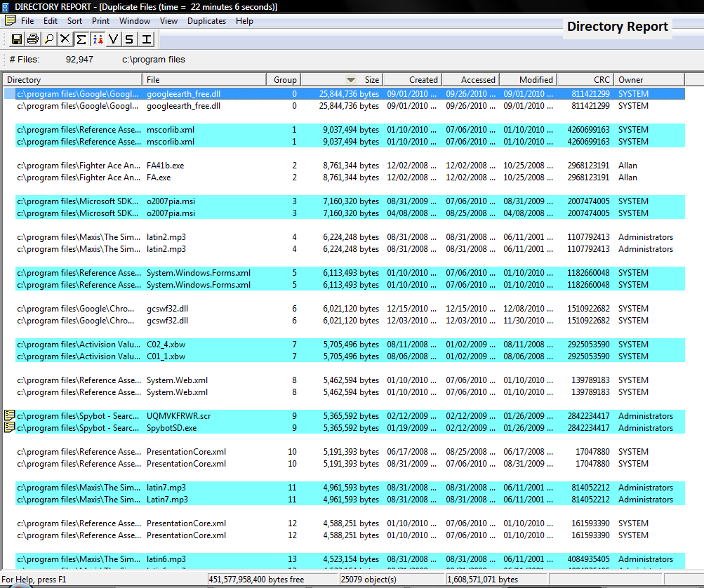Click the S toolbar icon
The width and height of the screenshot is (704, 588).
click(x=129, y=39)
